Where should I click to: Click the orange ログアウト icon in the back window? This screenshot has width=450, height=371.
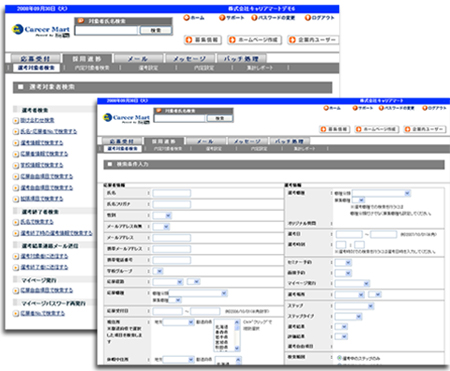pos(308,18)
